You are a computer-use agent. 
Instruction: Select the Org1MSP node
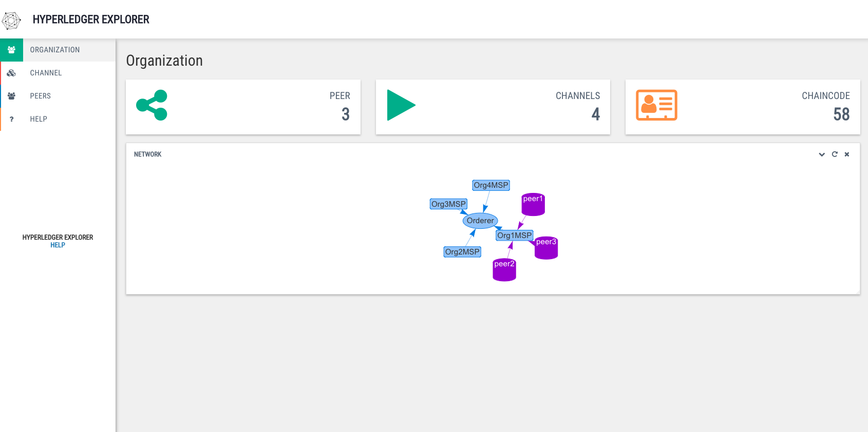pyautogui.click(x=515, y=235)
